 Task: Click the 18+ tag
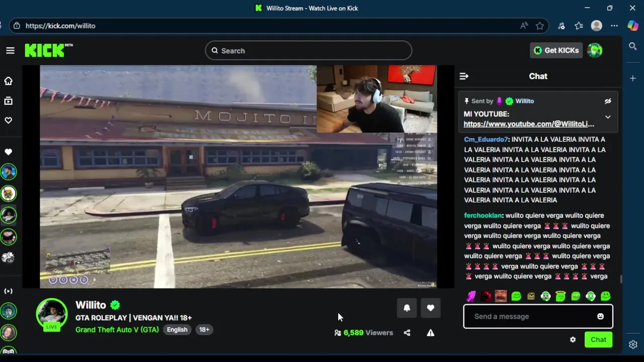204,330
